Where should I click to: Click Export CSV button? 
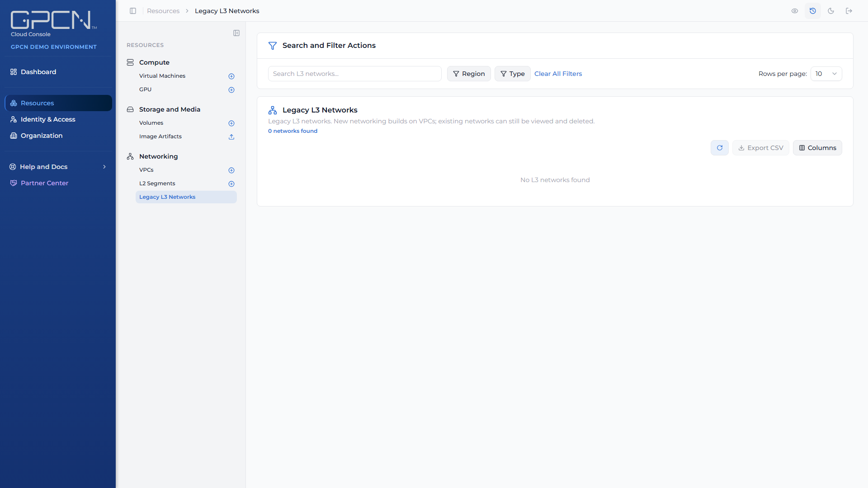coord(761,148)
